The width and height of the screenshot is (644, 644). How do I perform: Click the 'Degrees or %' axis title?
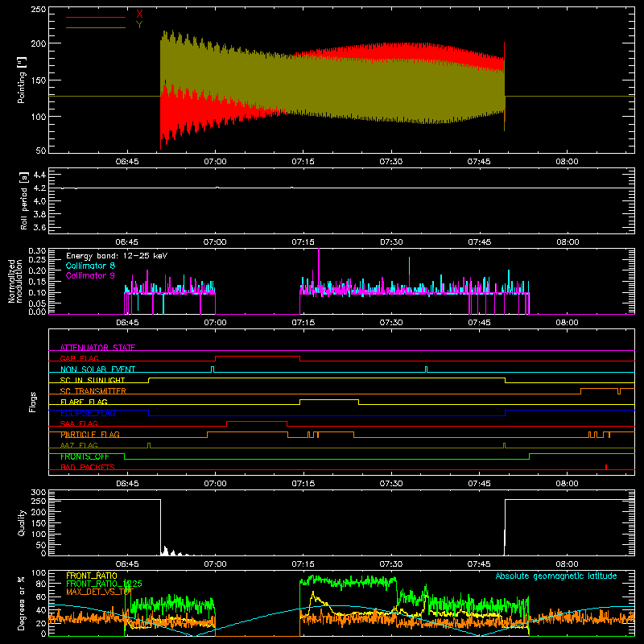click(x=22, y=603)
